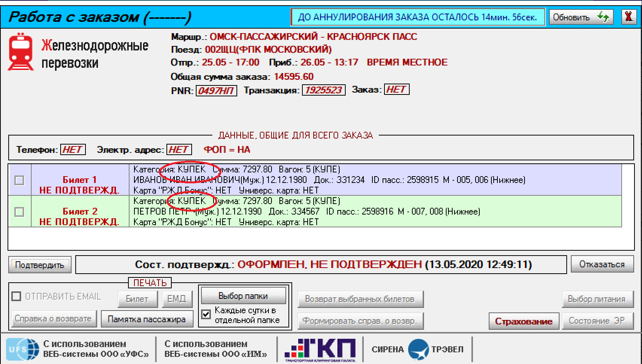Tick the checkbox for Билет 2

19,212
